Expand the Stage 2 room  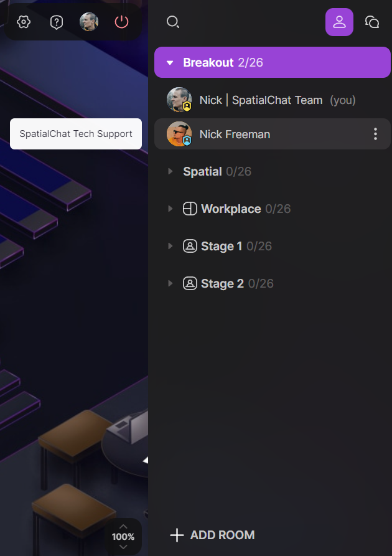[170, 283]
